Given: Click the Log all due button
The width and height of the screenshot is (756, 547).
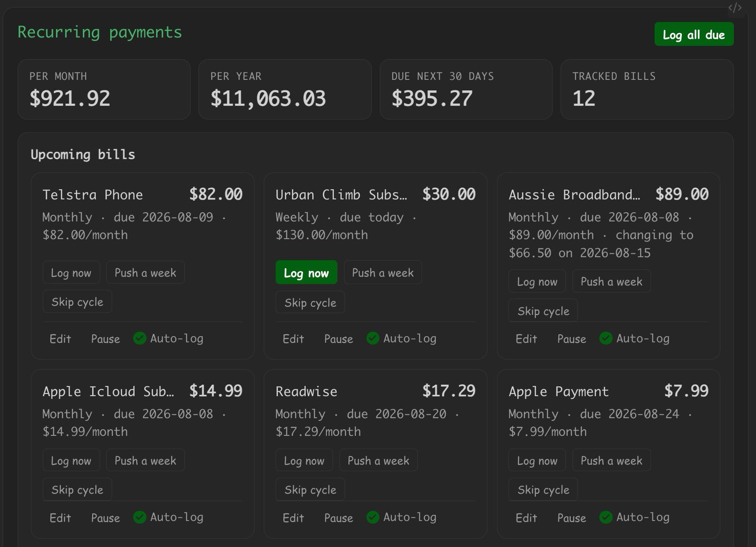Looking at the screenshot, I should pyautogui.click(x=694, y=34).
